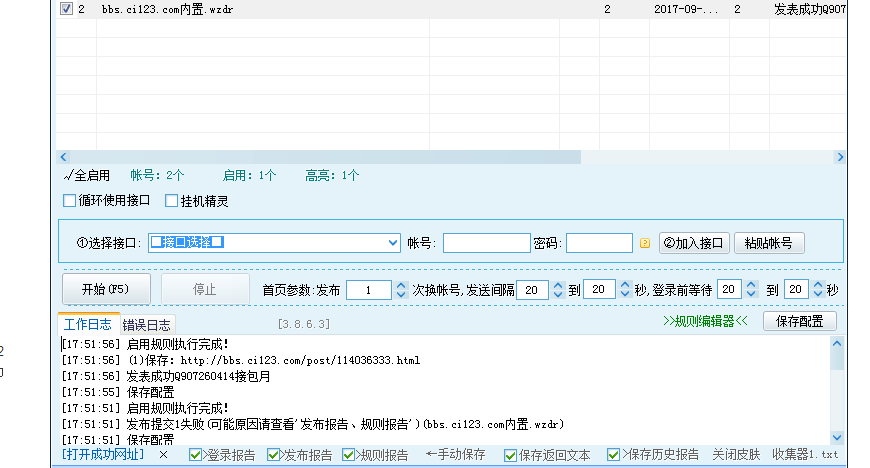The width and height of the screenshot is (870, 468).
Task: Click the 高亮: 1个 counter text
Action: tap(332, 176)
